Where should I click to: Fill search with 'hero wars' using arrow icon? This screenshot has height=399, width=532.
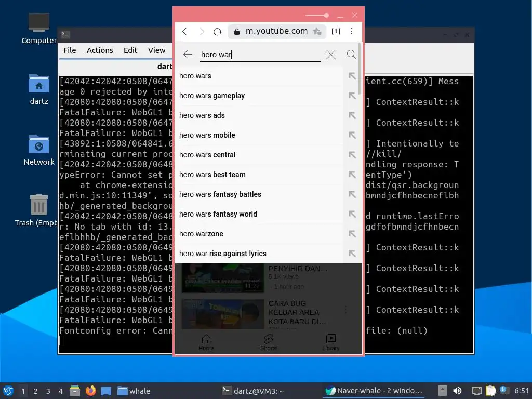[x=352, y=76]
